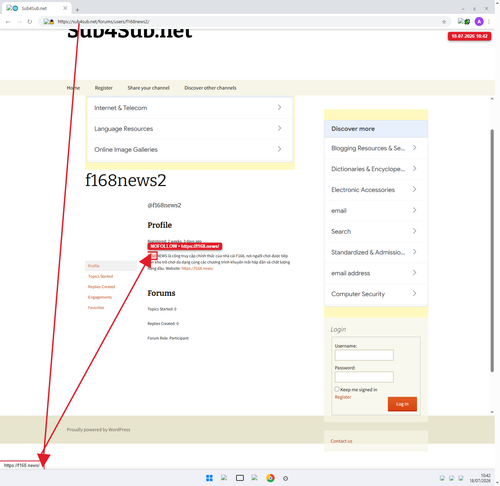The height and width of the screenshot is (486, 500).
Task: Open the WordPress footer credit link
Action: pyautogui.click(x=98, y=430)
